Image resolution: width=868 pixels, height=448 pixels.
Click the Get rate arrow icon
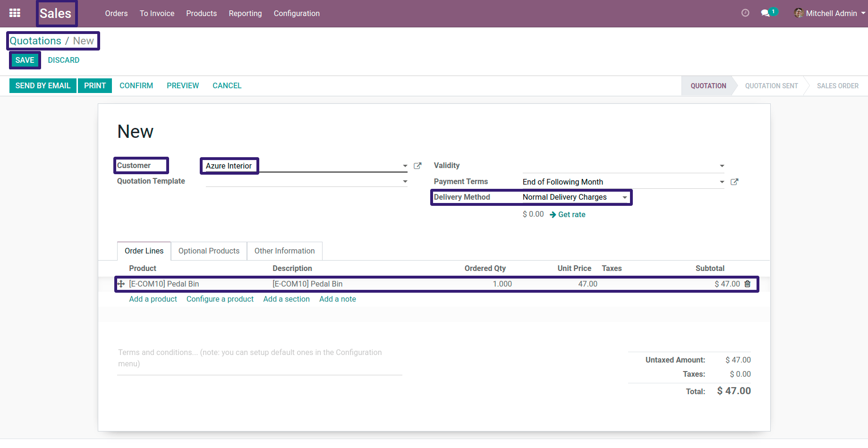tap(553, 214)
